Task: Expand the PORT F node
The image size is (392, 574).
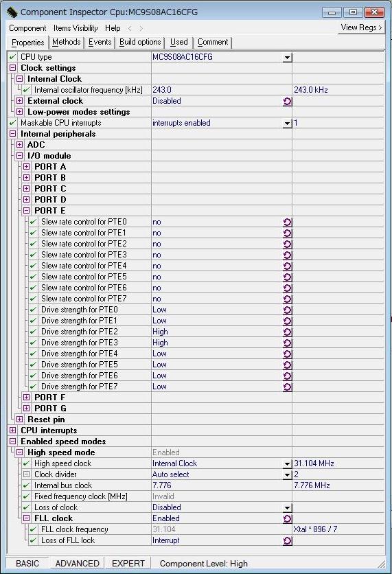Action: [26, 397]
